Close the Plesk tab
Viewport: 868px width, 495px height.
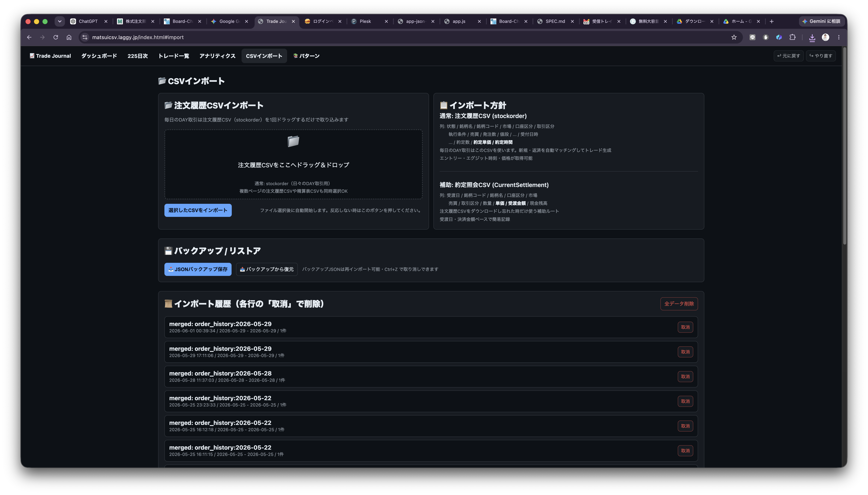(x=386, y=21)
